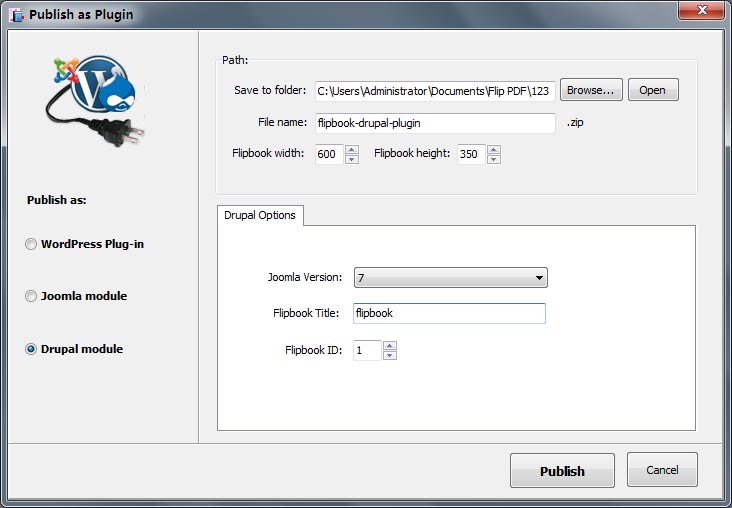Click the Flipbook ID value field
This screenshot has height=508, width=732.
367,350
